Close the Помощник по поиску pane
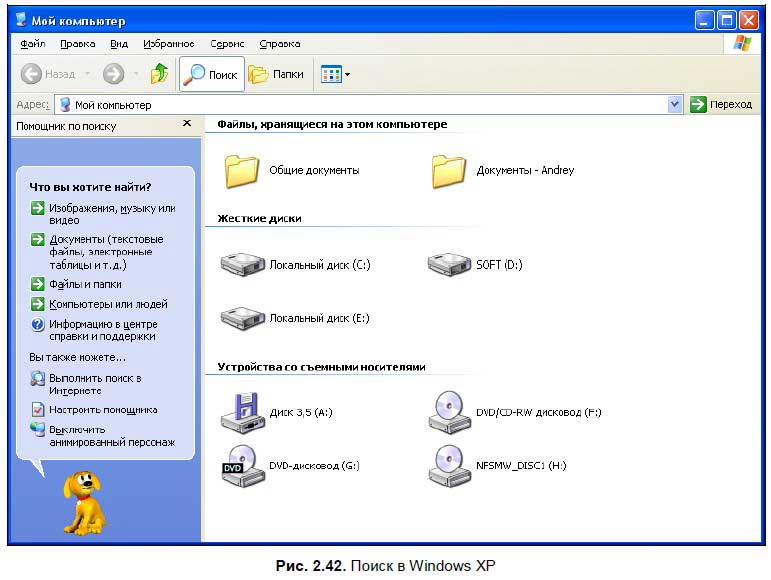 pos(187,123)
